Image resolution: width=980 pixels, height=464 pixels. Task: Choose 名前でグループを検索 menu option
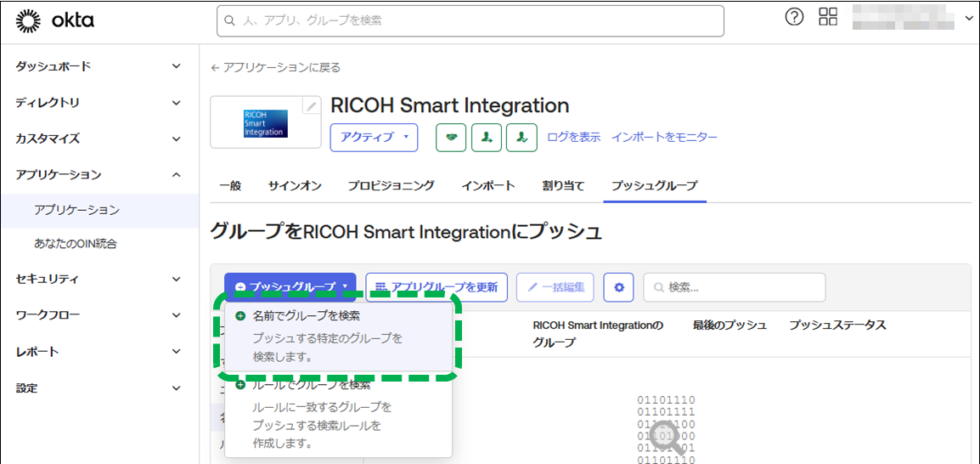[x=338, y=338]
